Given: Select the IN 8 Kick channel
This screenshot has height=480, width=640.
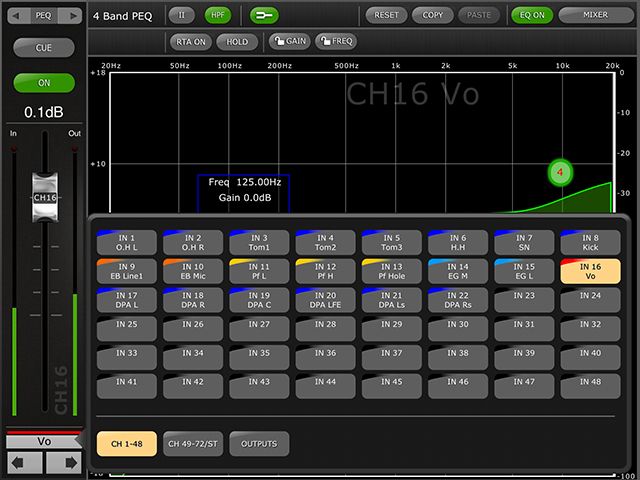Looking at the screenshot, I should (x=590, y=243).
